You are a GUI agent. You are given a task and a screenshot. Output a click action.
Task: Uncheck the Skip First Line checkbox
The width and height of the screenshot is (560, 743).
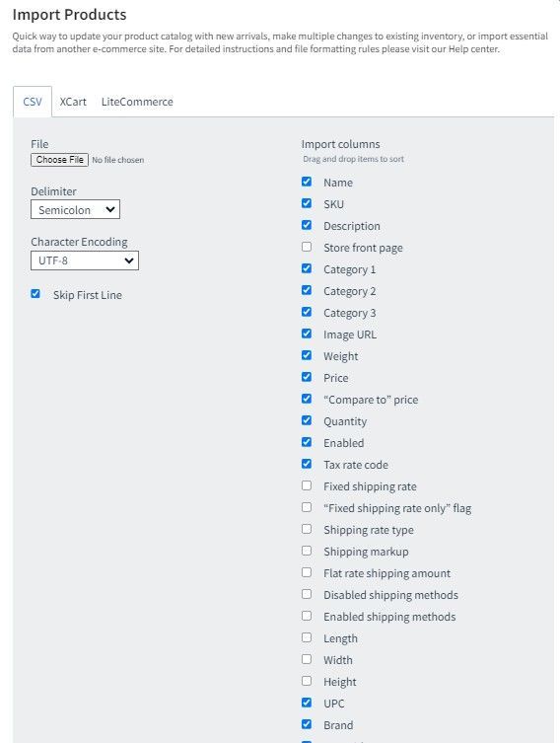coord(35,294)
